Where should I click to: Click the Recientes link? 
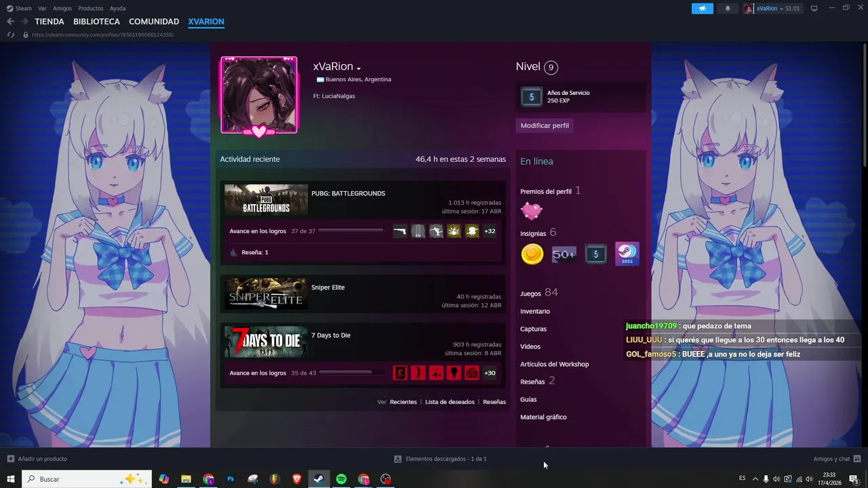[x=403, y=402]
